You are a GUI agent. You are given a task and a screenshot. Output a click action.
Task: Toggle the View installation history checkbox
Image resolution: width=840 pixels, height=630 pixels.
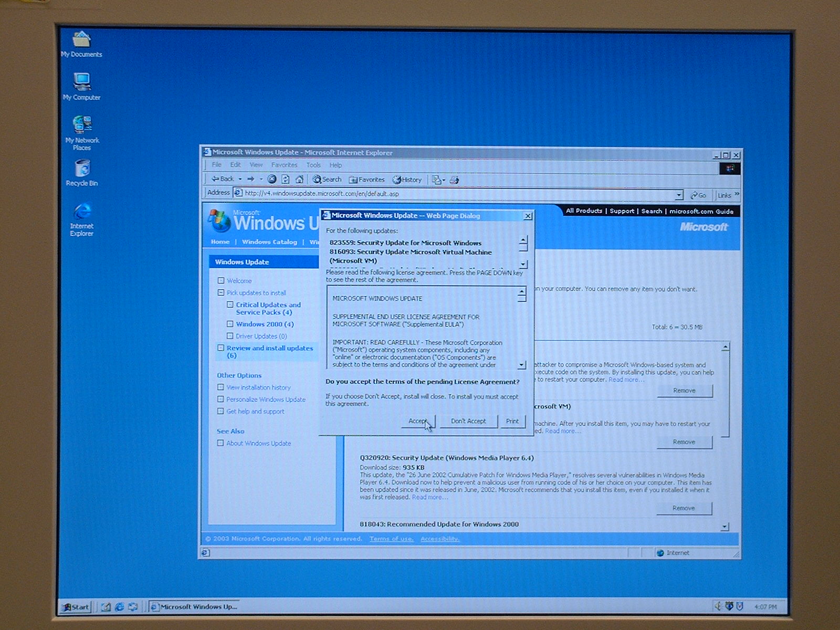[220, 387]
